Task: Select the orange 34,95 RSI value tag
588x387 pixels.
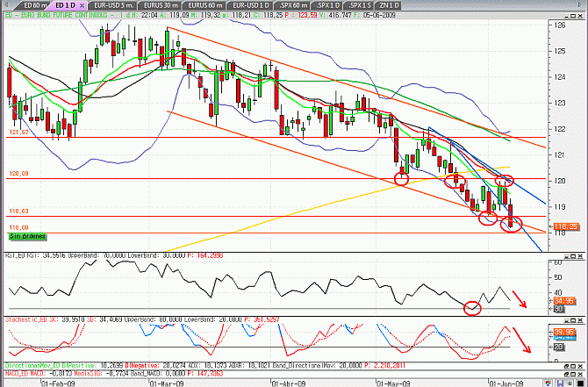Action: click(x=564, y=301)
